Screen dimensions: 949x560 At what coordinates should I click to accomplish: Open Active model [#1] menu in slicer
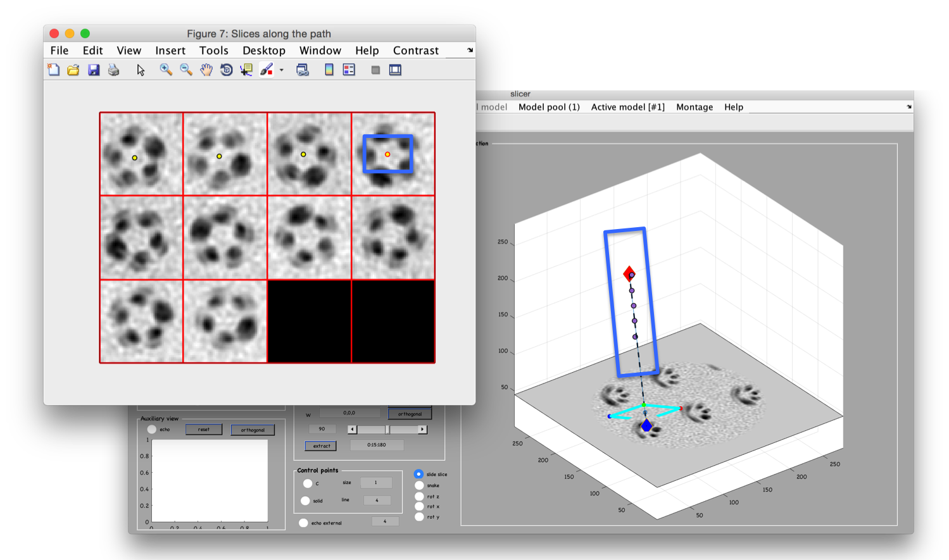(x=628, y=107)
